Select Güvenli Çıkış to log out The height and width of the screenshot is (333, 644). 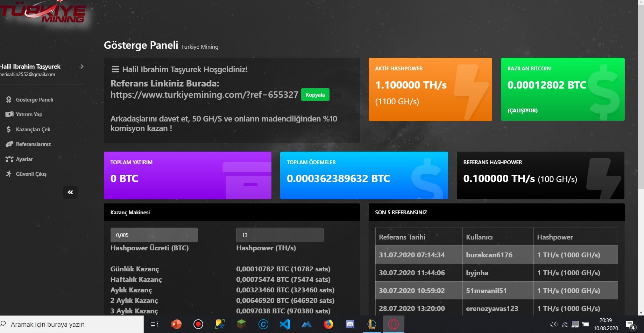coord(31,174)
